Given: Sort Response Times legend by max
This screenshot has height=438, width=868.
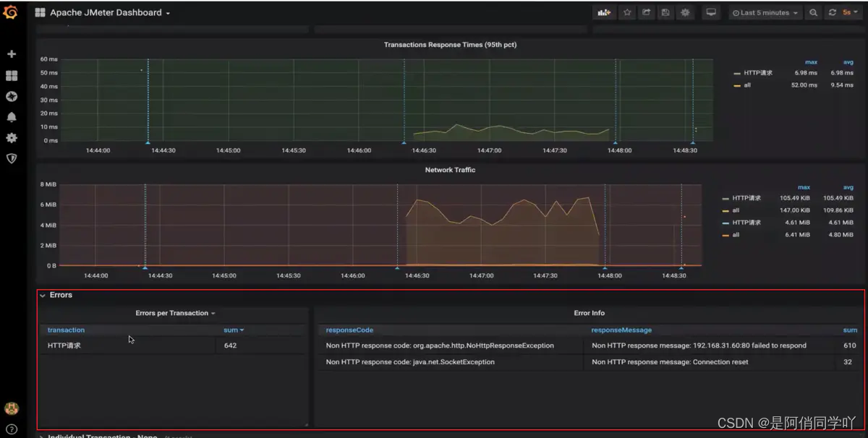Looking at the screenshot, I should tap(811, 62).
